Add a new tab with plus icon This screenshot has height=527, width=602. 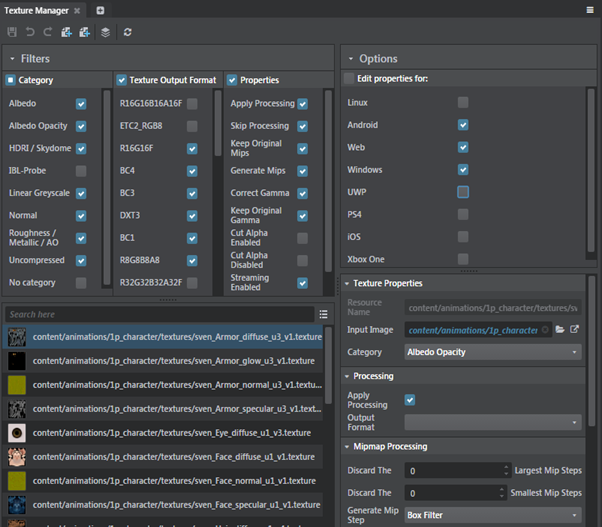pos(100,10)
